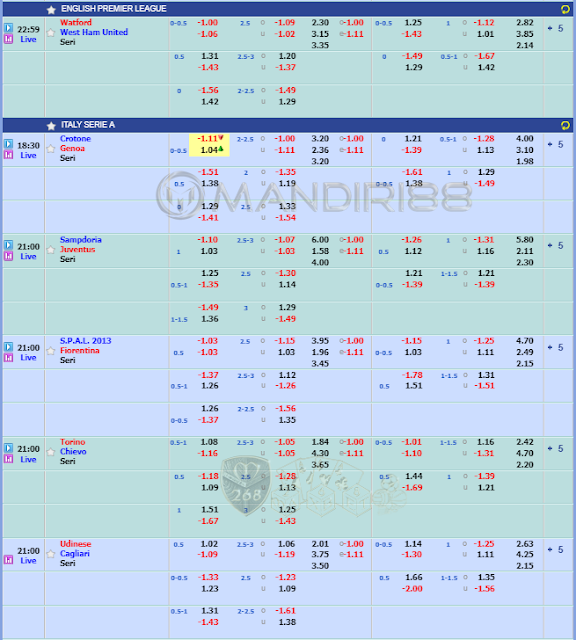Click Torino team name

(73, 442)
